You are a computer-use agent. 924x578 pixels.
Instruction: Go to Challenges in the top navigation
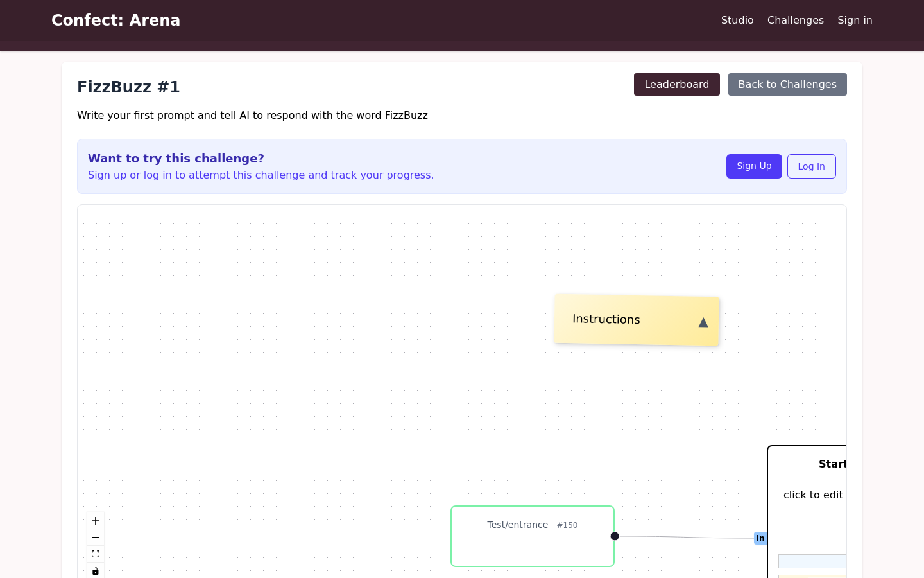(x=796, y=20)
